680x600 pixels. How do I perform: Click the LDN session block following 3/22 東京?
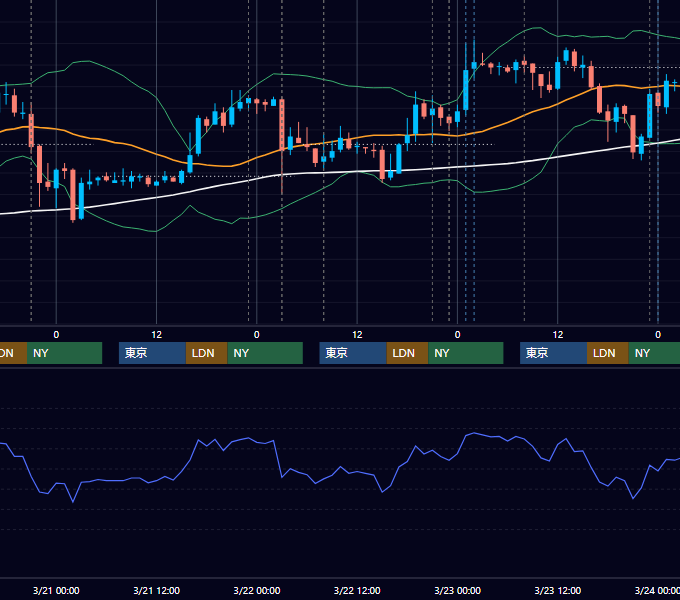(407, 353)
